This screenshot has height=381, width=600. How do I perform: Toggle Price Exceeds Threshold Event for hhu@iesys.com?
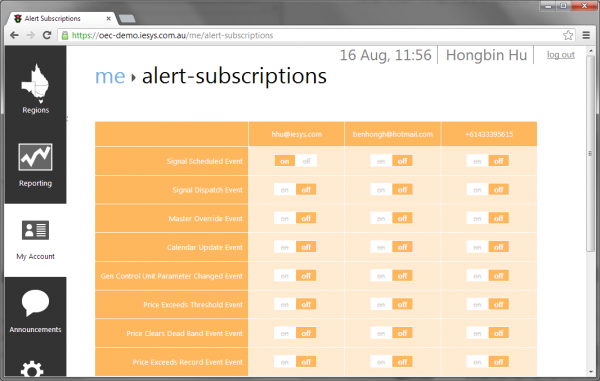pos(295,304)
